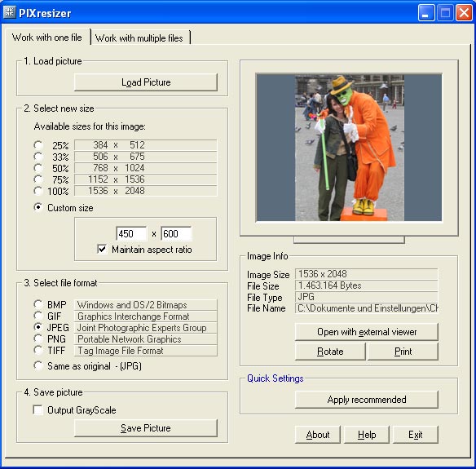
Task: Click the Save Picture button
Action: click(x=146, y=428)
